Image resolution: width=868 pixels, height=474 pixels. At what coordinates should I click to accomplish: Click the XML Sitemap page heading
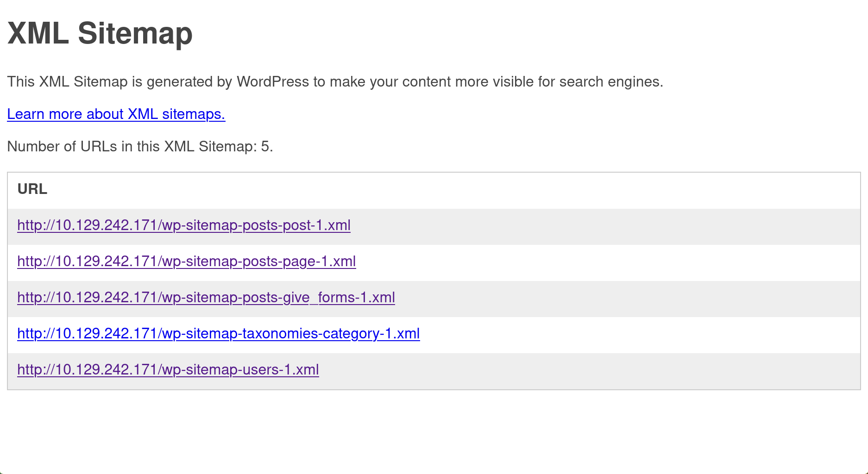[100, 33]
